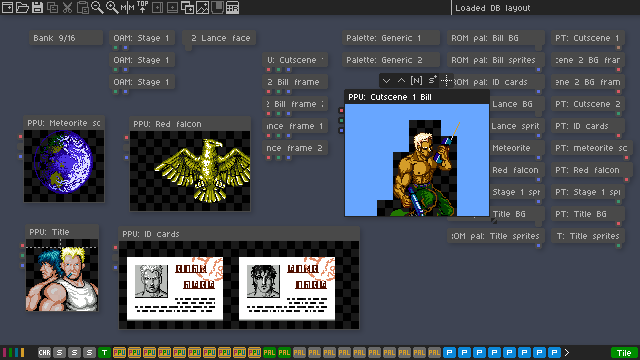This screenshot has width=640, height=360.
Task: Zoom in with the plus magnifier icon
Action: (x=112, y=7)
